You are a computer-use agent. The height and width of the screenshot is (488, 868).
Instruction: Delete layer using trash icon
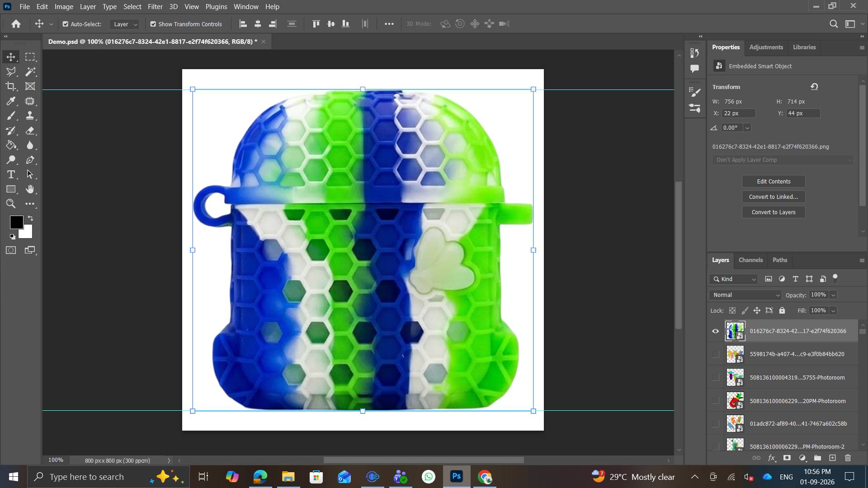point(848,458)
